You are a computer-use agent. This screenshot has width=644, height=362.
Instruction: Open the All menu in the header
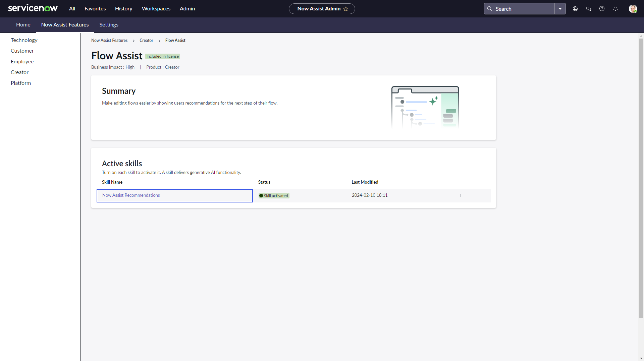(72, 9)
